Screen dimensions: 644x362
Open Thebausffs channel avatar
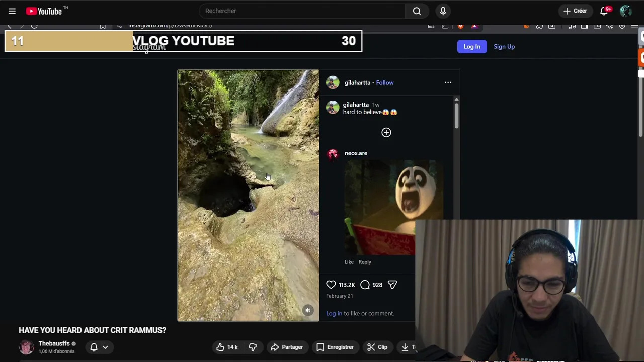point(26,347)
